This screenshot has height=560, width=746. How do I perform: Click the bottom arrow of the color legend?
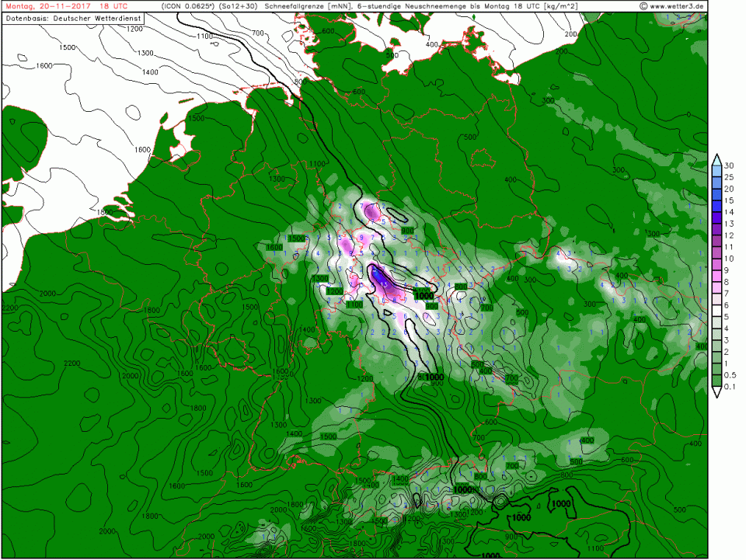tap(716, 391)
